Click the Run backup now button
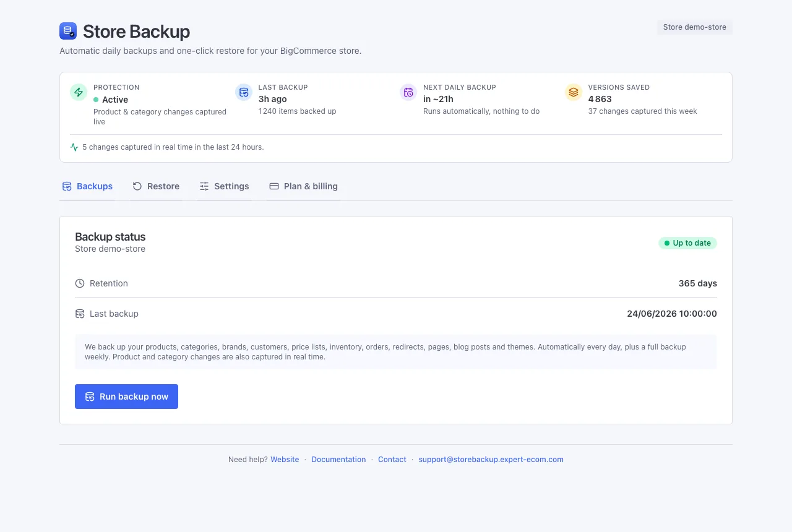This screenshot has height=532, width=792. click(x=126, y=397)
